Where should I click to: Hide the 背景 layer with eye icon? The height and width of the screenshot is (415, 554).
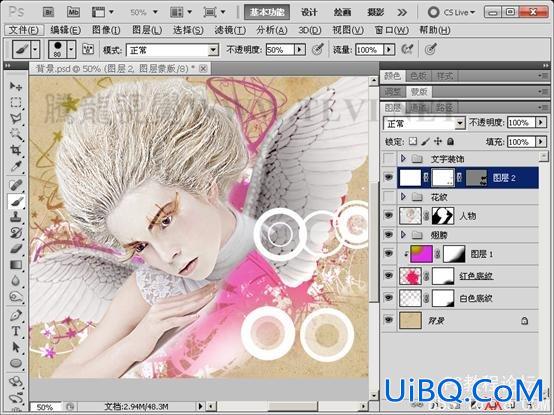389,320
